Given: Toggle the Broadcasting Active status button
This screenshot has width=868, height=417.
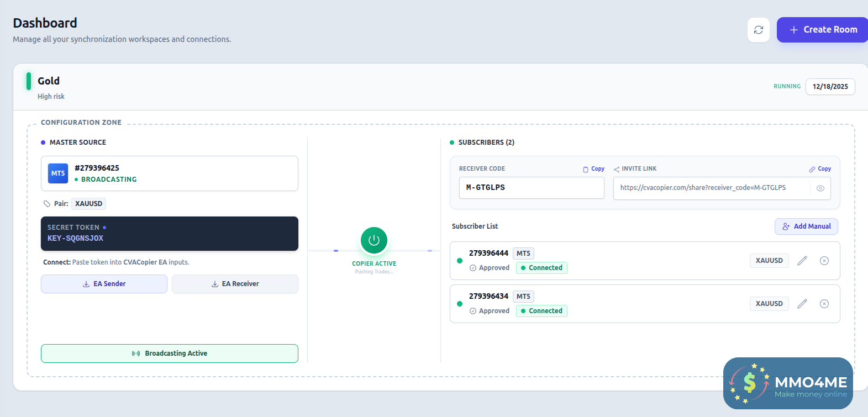Looking at the screenshot, I should coord(170,353).
